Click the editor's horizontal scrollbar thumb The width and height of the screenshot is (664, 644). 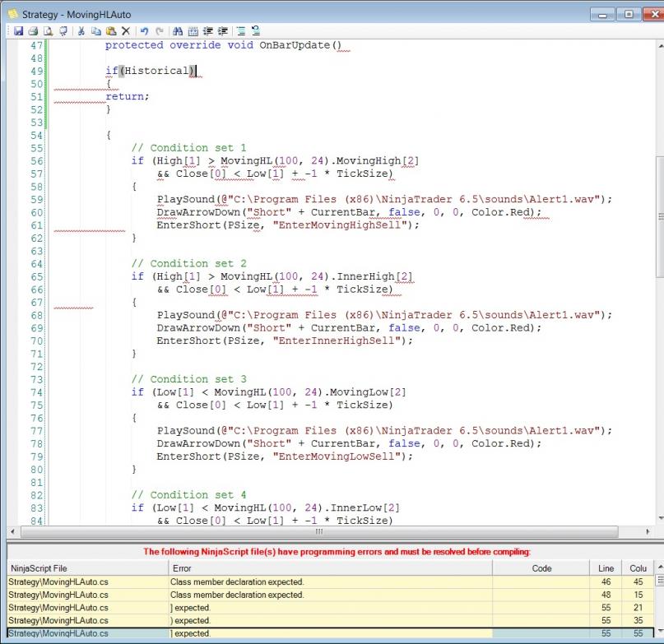pos(318,532)
